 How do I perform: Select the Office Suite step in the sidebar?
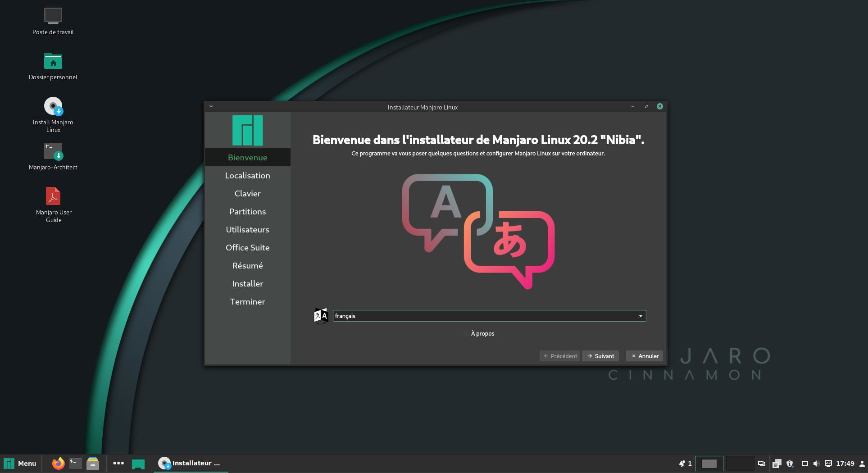(248, 247)
